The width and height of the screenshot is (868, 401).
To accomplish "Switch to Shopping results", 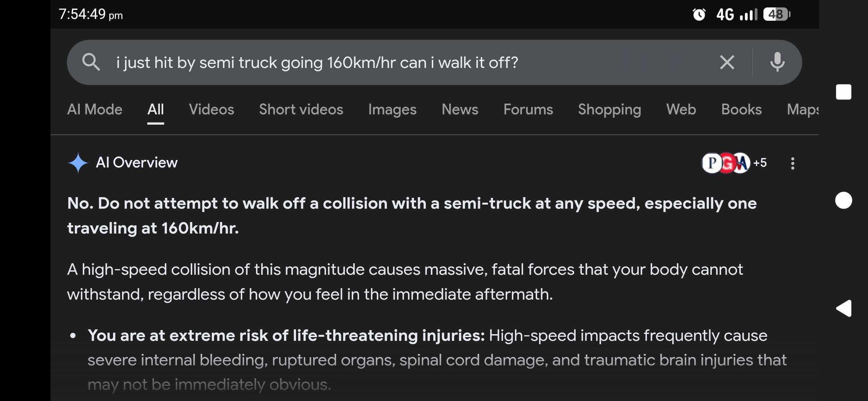I will [609, 110].
